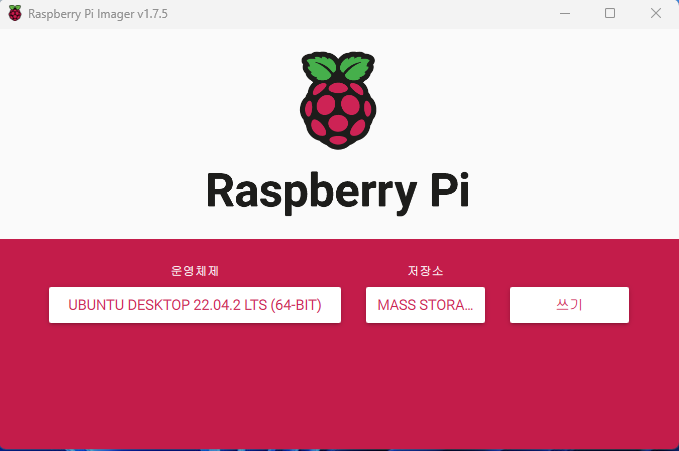Click the 운영체제 label

[195, 271]
